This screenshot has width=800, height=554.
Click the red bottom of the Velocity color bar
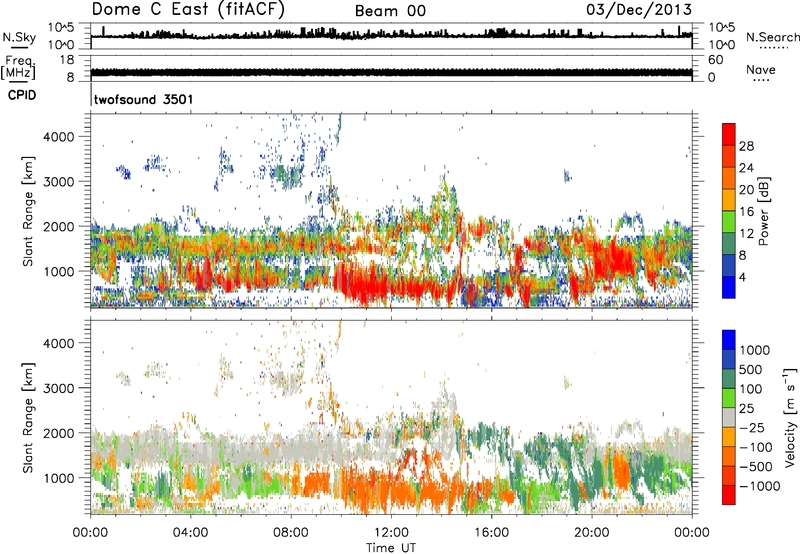tap(729, 495)
